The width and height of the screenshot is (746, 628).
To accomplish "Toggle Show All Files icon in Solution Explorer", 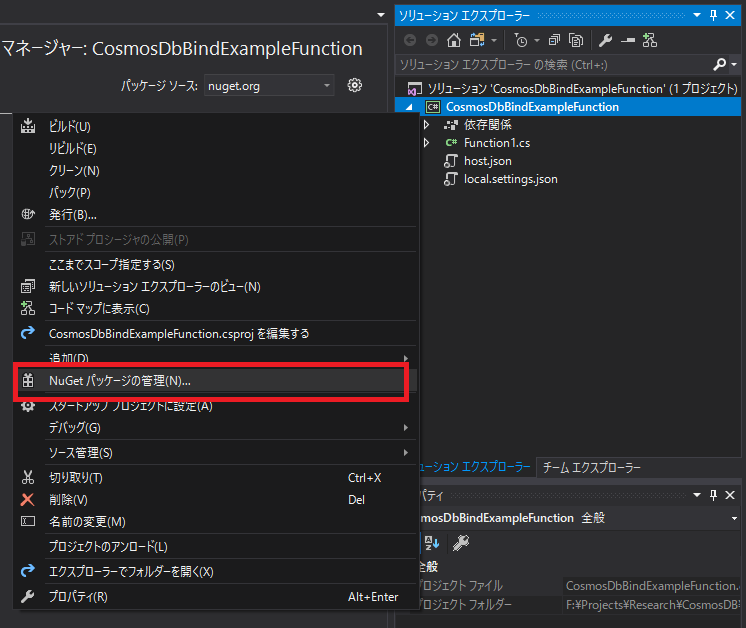I will (576, 40).
